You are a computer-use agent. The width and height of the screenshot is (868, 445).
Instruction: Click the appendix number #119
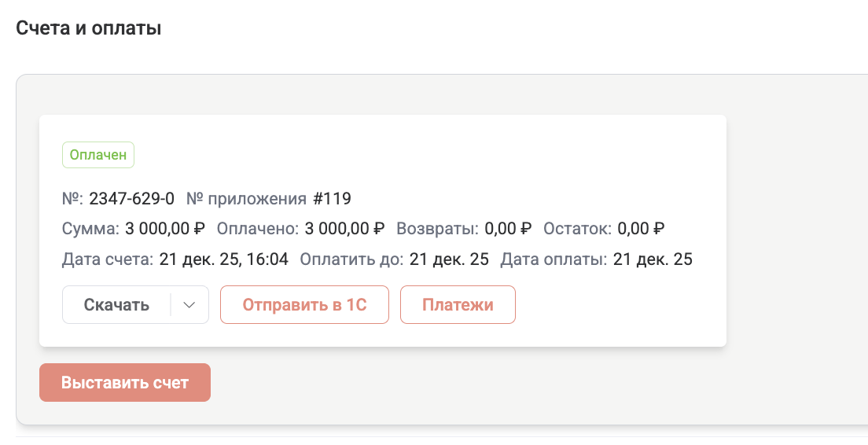tap(332, 198)
